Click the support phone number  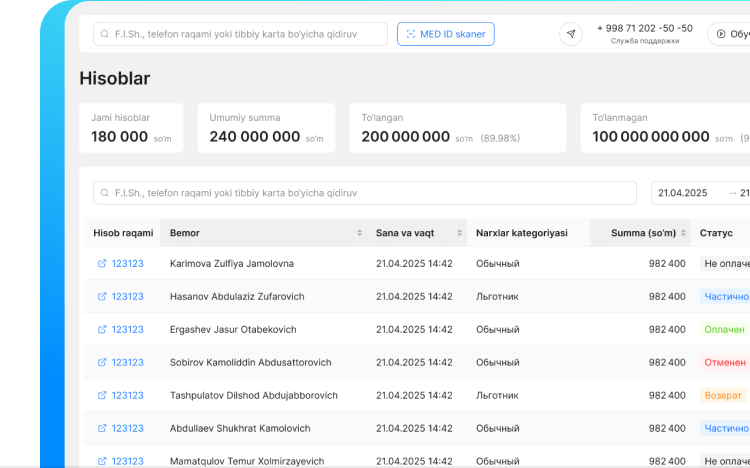click(x=644, y=28)
